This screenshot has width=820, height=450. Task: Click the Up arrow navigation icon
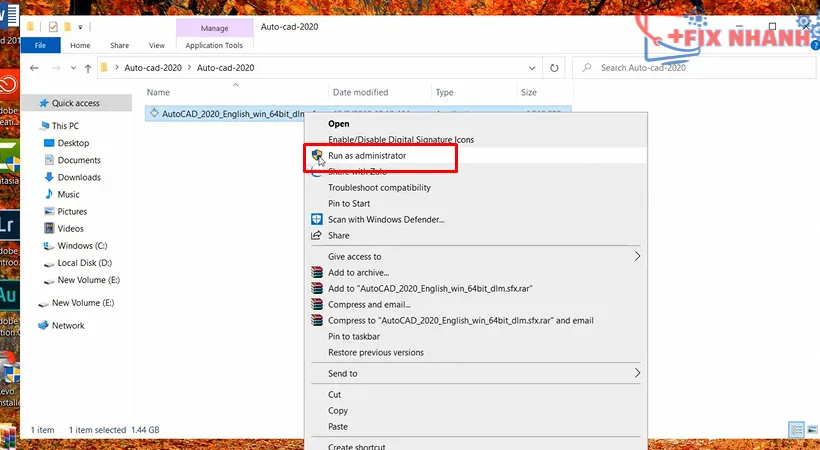(x=87, y=68)
